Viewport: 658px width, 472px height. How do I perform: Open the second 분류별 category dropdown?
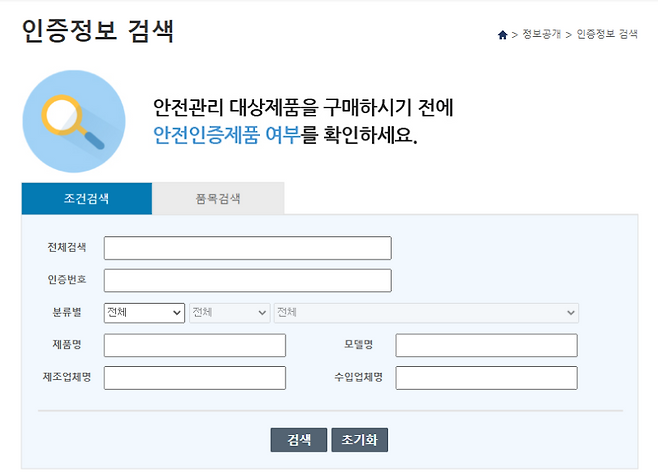(x=229, y=313)
